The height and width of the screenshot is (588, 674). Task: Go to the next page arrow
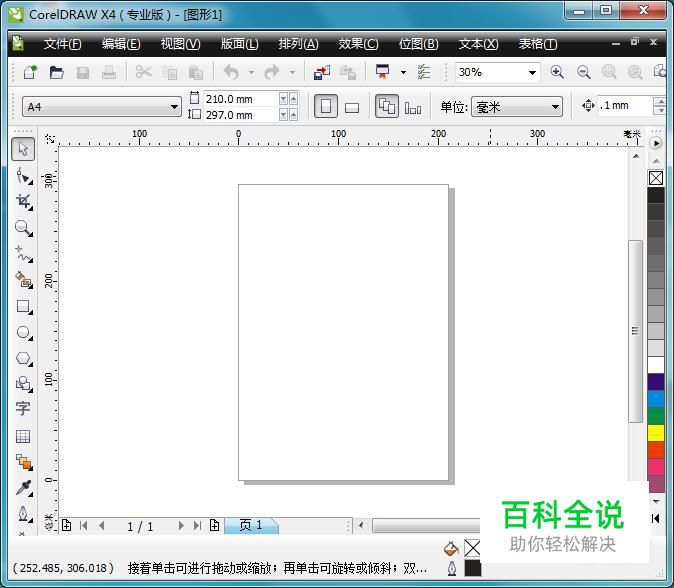point(181,525)
